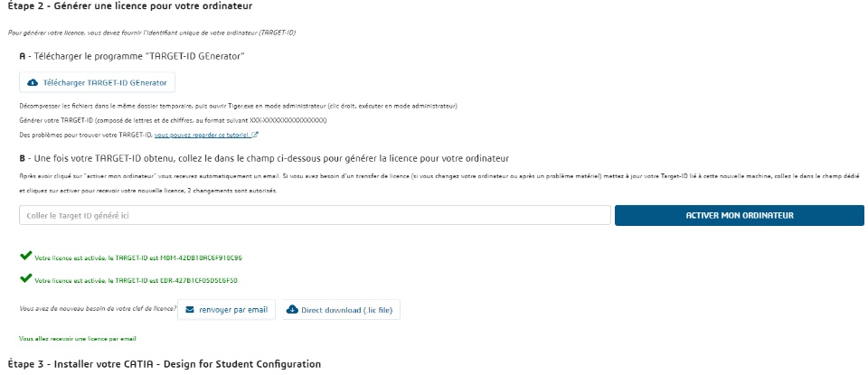Click the 'Vous allez recevoir une licence' notice

(x=77, y=339)
